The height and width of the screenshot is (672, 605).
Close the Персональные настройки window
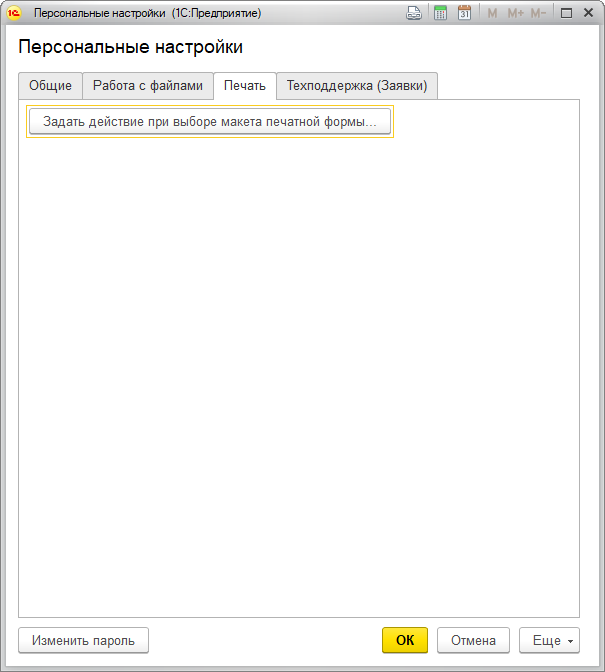[589, 13]
